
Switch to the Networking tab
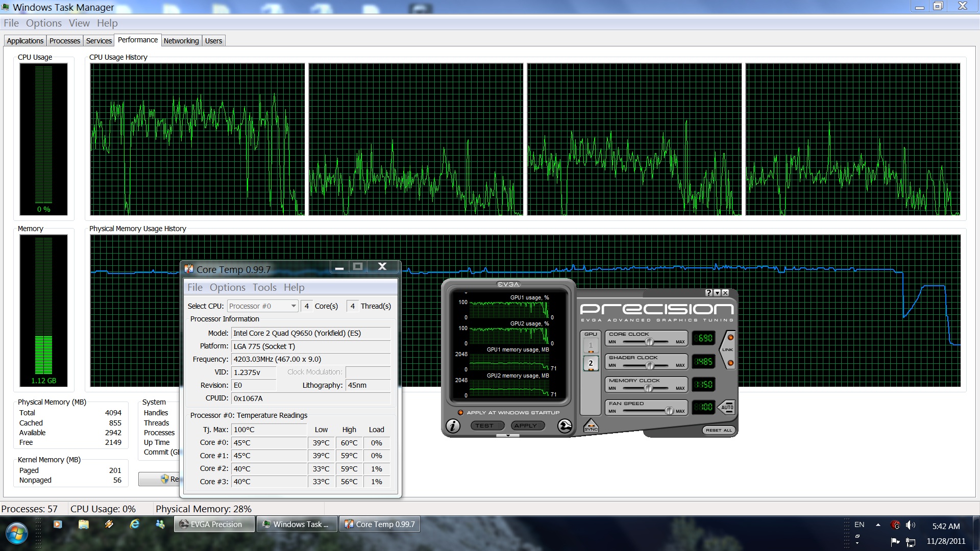tap(181, 41)
